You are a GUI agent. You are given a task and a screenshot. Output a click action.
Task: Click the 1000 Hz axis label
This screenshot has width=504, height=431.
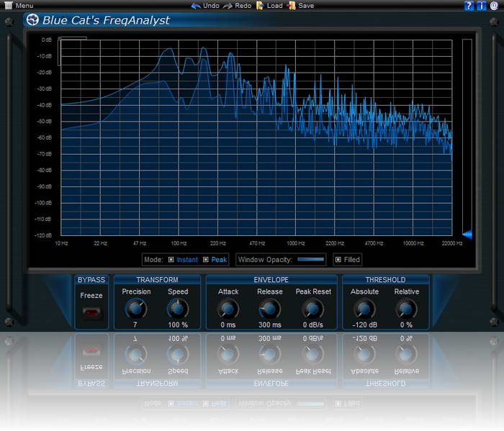point(296,243)
